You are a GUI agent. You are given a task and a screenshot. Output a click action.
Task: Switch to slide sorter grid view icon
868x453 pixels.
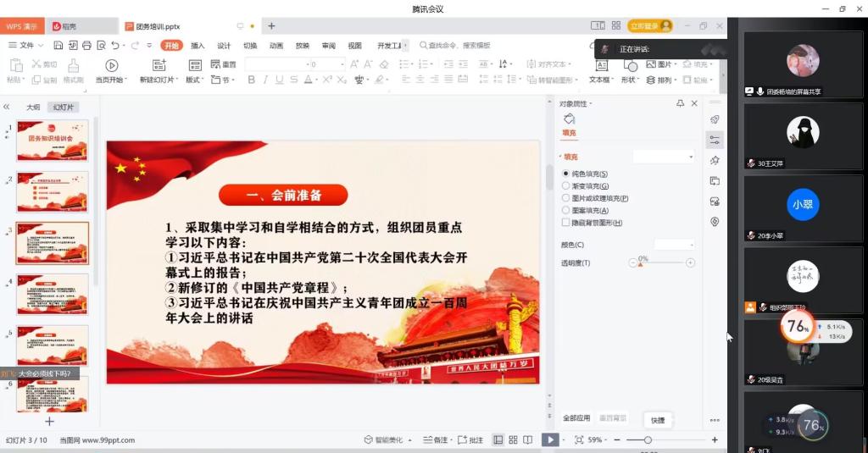(513, 439)
